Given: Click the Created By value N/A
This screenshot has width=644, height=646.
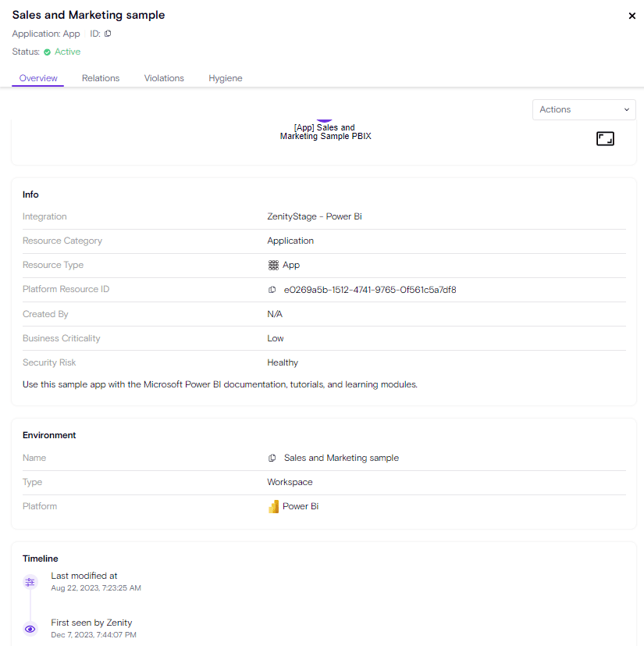Looking at the screenshot, I should [275, 314].
